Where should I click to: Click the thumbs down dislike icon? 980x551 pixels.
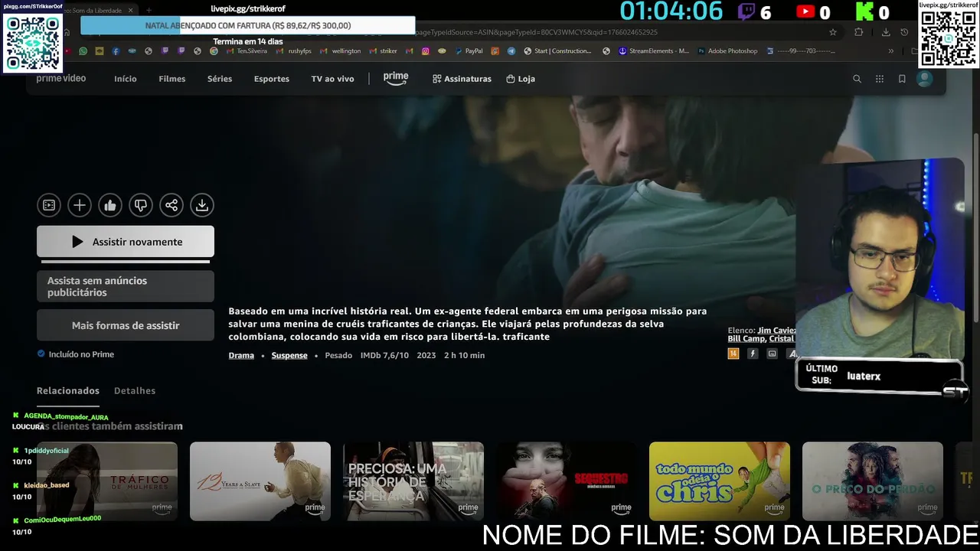141,205
